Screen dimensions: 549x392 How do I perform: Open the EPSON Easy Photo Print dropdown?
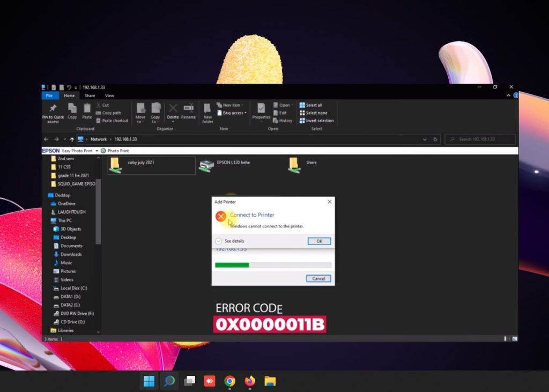pos(97,151)
